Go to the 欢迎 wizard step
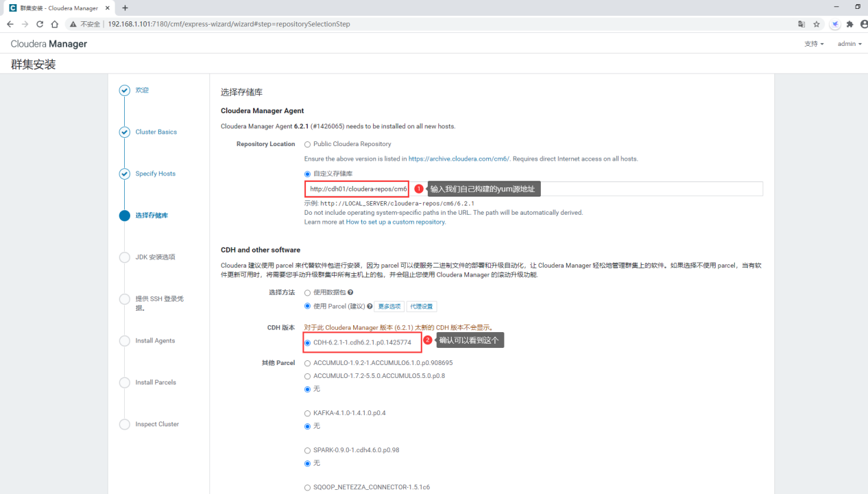The width and height of the screenshot is (868, 494). click(x=142, y=91)
